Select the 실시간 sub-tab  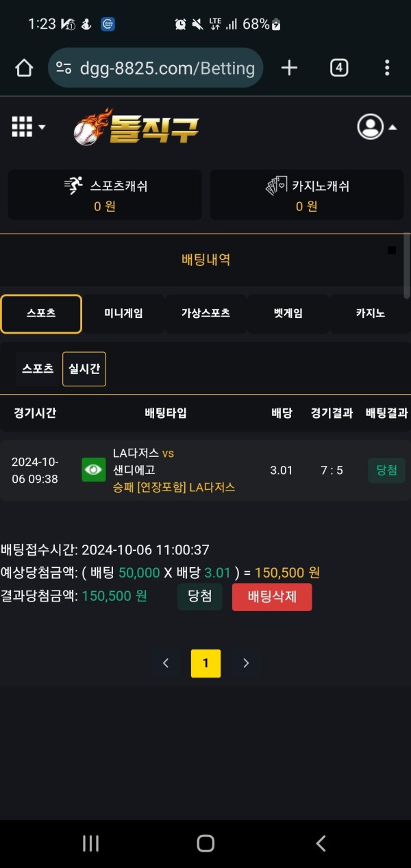pos(84,369)
